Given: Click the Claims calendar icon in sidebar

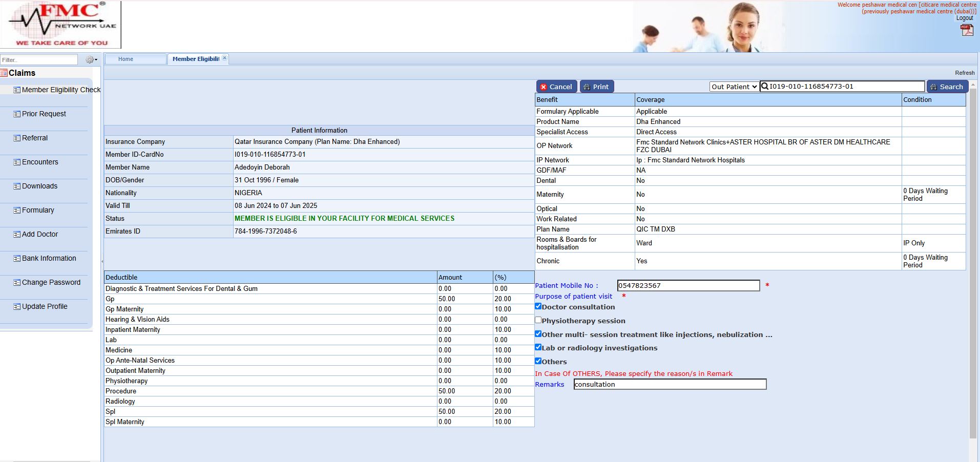Looking at the screenshot, I should pos(4,73).
